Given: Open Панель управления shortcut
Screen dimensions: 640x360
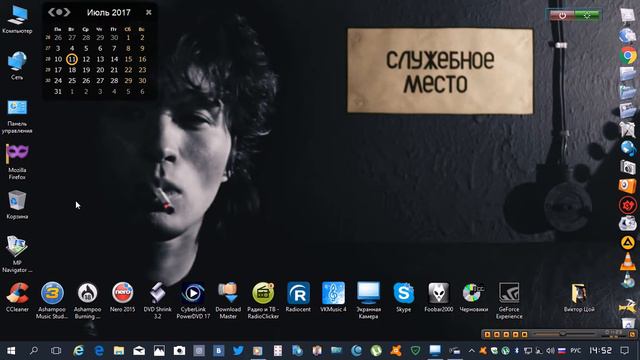Looking at the screenshot, I should coord(17,116).
